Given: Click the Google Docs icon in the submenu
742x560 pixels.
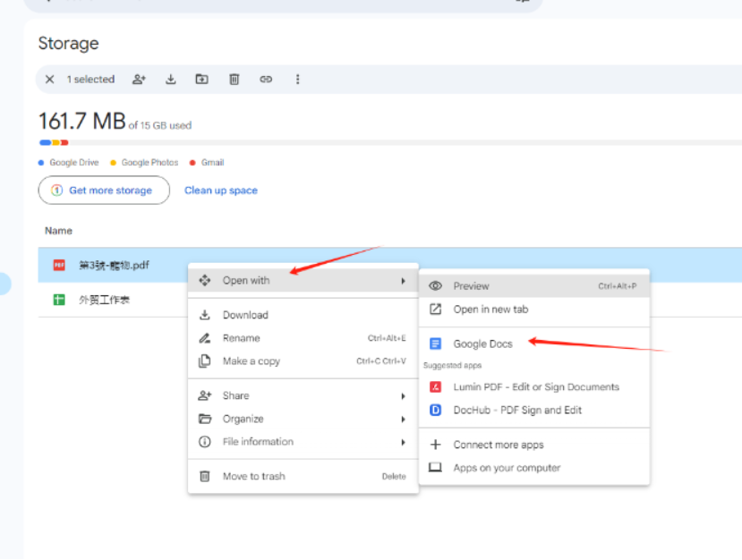Looking at the screenshot, I should 436,343.
